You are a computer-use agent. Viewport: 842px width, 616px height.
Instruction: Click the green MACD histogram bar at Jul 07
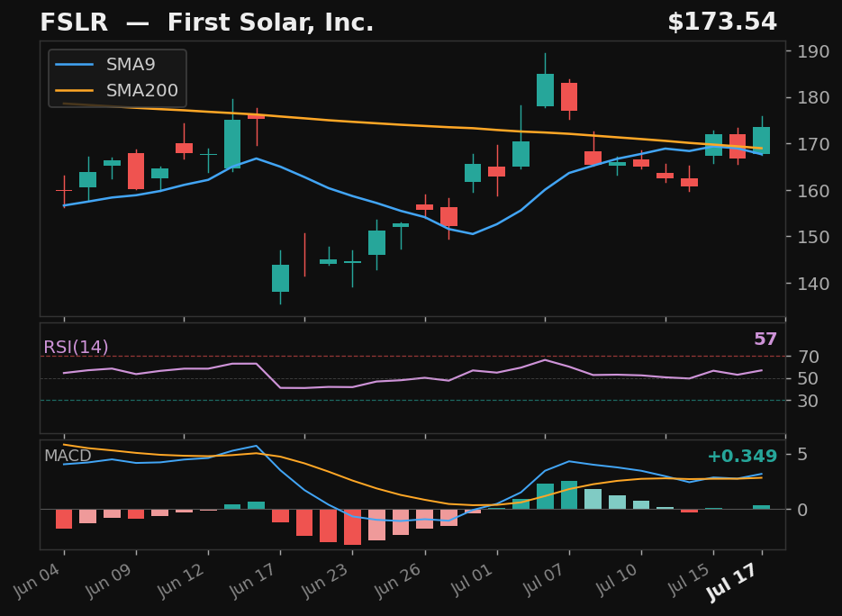tap(569, 495)
